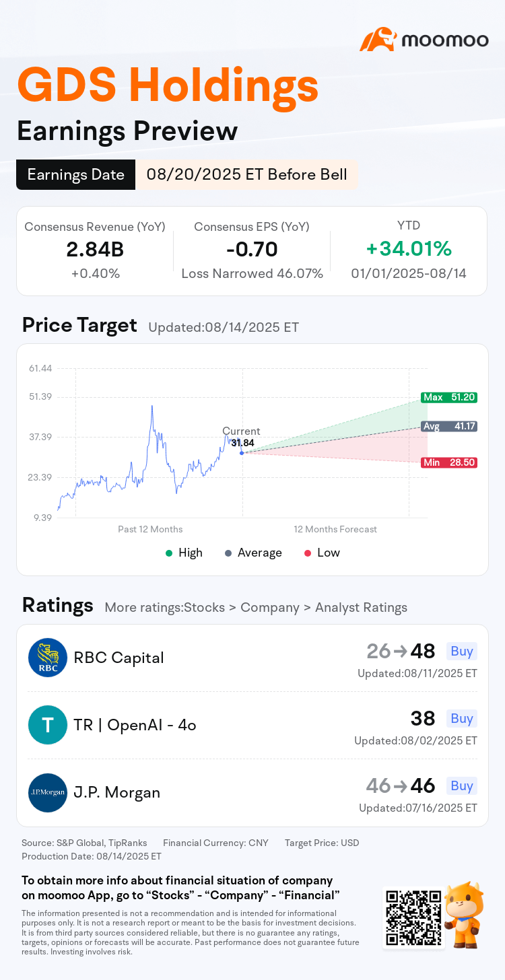The height and width of the screenshot is (980, 505).
Task: Select the Avg 41.17 price label
Action: [448, 426]
